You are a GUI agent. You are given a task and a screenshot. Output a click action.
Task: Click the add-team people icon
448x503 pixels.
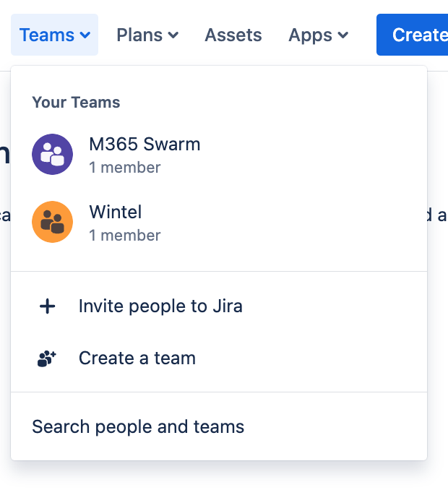pos(47,358)
